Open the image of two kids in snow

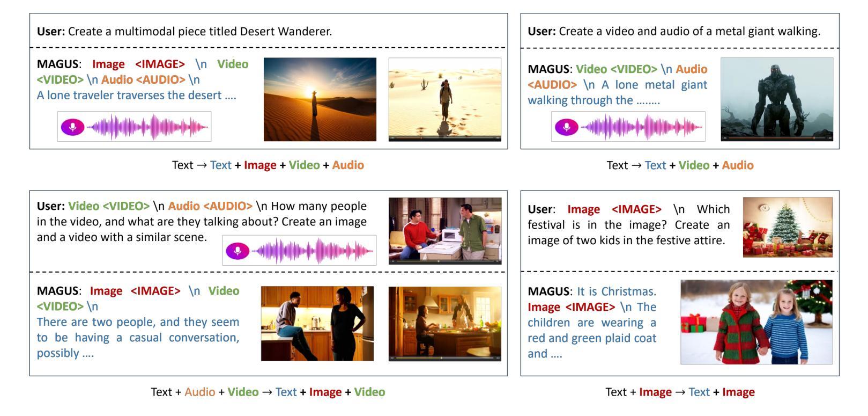click(x=756, y=322)
